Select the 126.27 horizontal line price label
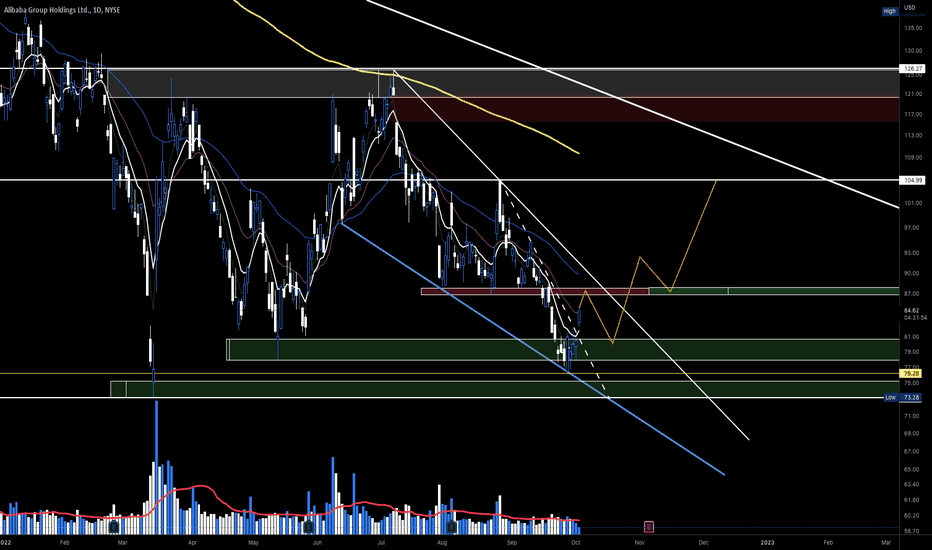The width and height of the screenshot is (932, 550). (x=912, y=69)
